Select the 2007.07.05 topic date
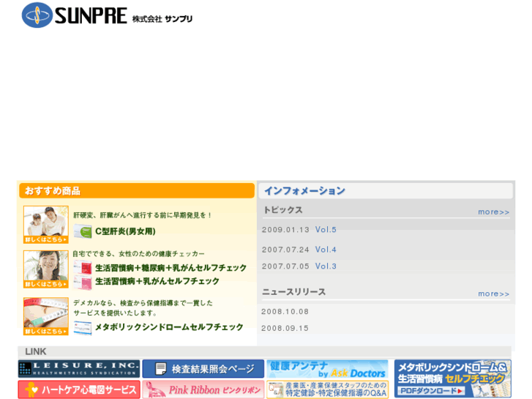 [285, 266]
